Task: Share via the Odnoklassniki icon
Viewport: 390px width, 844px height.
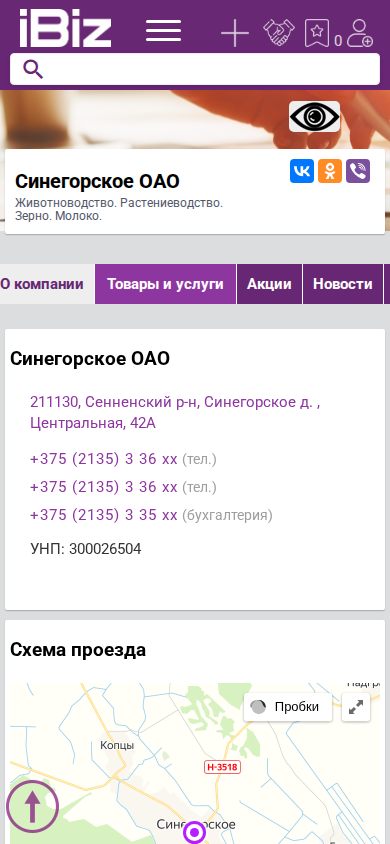Action: (330, 171)
